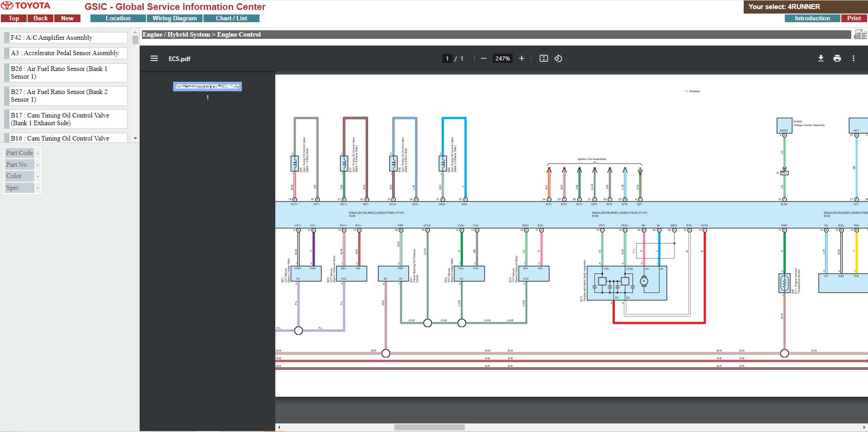Click the print list icon beside breadcrumb
The image size is (868, 432).
pos(860,34)
